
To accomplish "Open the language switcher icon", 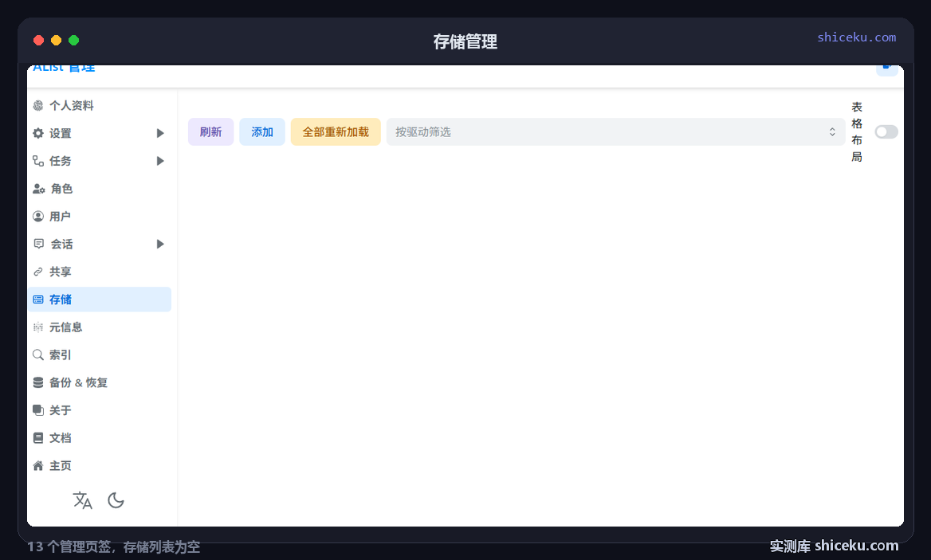I will tap(83, 501).
